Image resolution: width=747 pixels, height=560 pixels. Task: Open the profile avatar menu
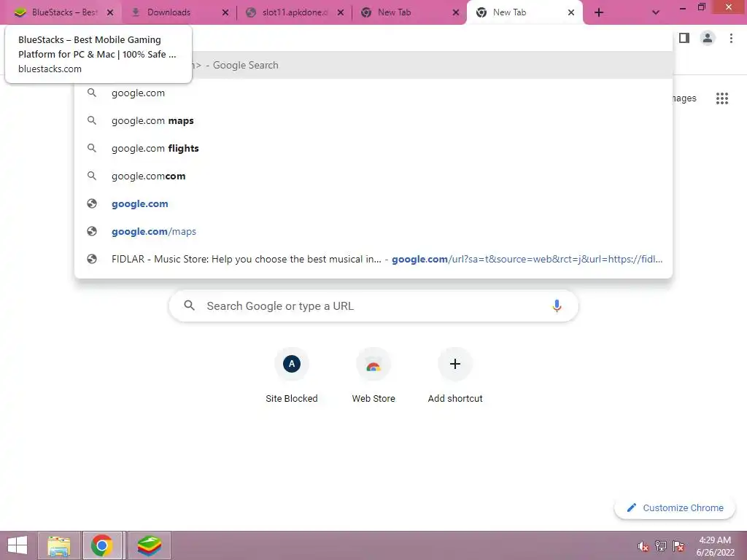708,38
